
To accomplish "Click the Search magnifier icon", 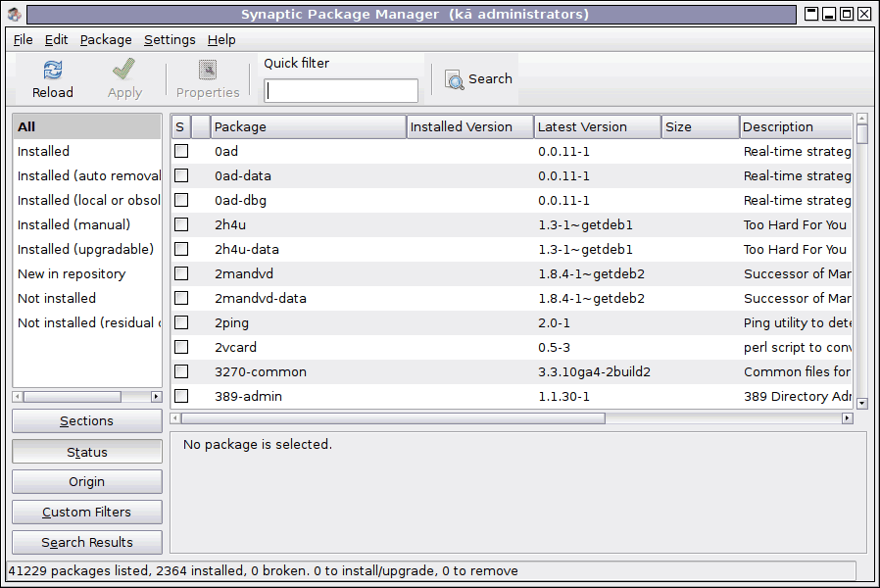I will (455, 79).
